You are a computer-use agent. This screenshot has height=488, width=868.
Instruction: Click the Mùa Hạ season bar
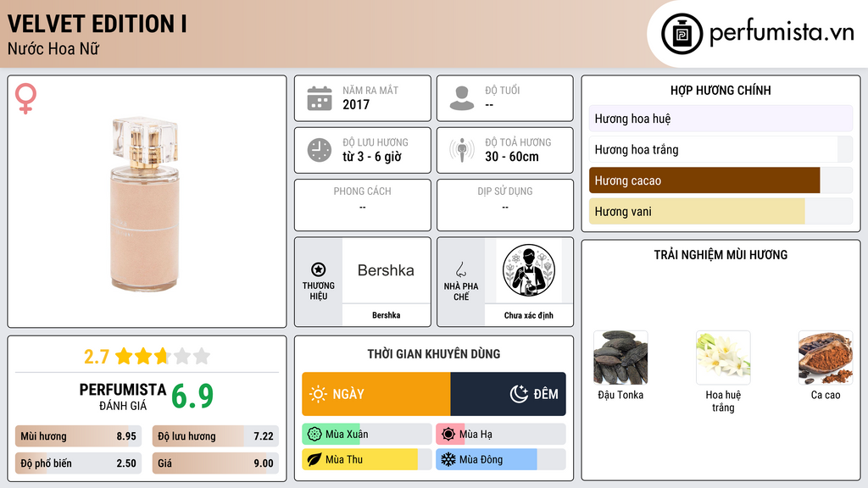click(x=501, y=435)
